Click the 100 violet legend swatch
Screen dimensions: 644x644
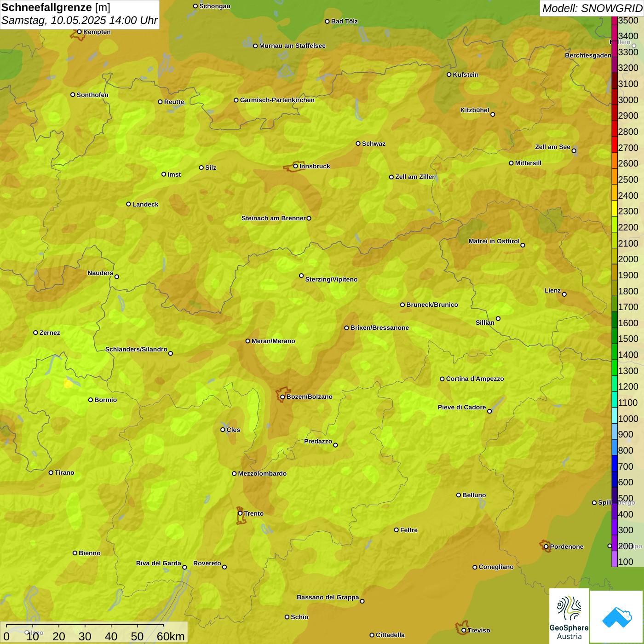[x=614, y=559]
